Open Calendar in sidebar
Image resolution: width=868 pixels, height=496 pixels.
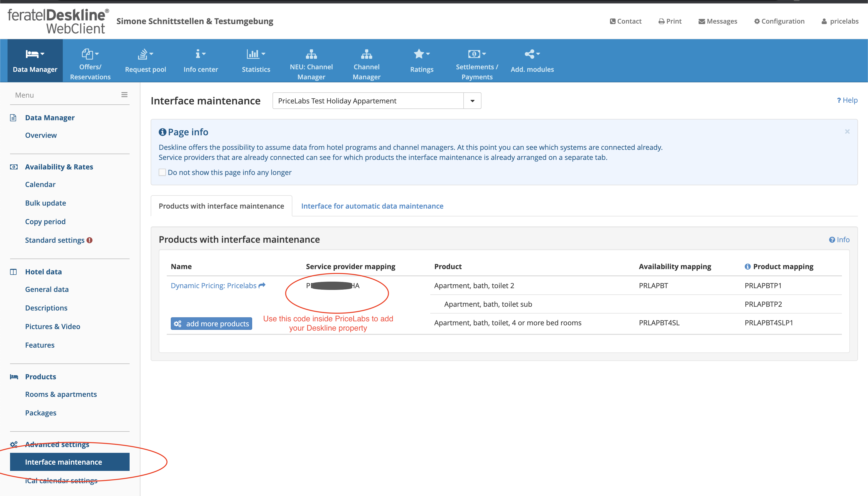pyautogui.click(x=40, y=185)
